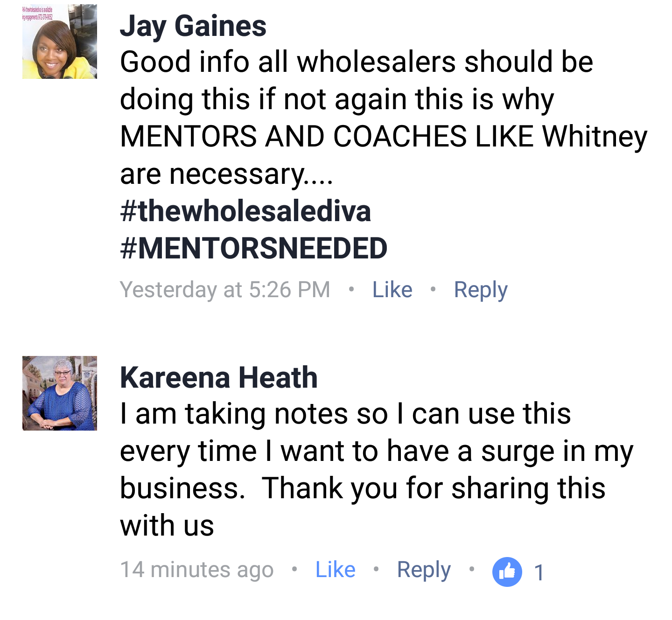This screenshot has width=672, height=620.
Task: Click the Yesterday at 5:26 PM timestamp
Action: tap(225, 290)
